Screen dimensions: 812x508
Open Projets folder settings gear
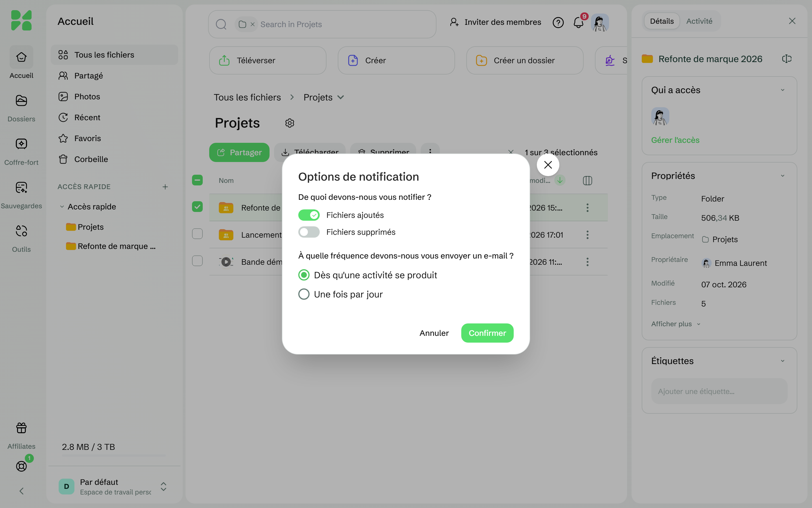click(x=290, y=123)
